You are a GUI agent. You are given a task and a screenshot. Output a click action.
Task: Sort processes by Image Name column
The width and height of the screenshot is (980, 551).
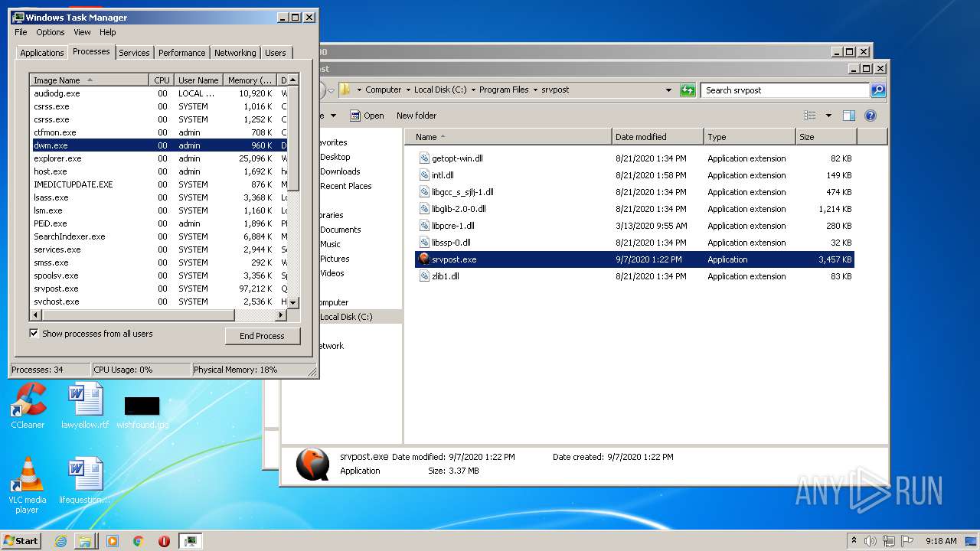pos(89,80)
